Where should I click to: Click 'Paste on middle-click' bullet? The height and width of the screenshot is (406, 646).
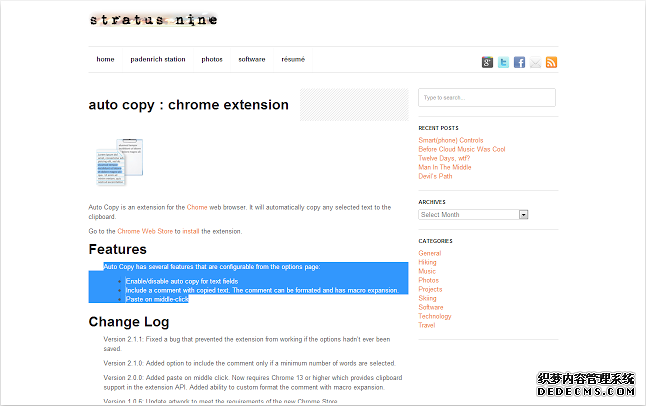point(157,300)
